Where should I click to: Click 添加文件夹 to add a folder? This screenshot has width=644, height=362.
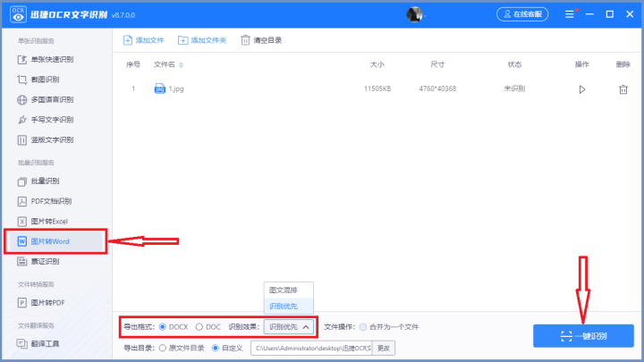[x=202, y=40]
